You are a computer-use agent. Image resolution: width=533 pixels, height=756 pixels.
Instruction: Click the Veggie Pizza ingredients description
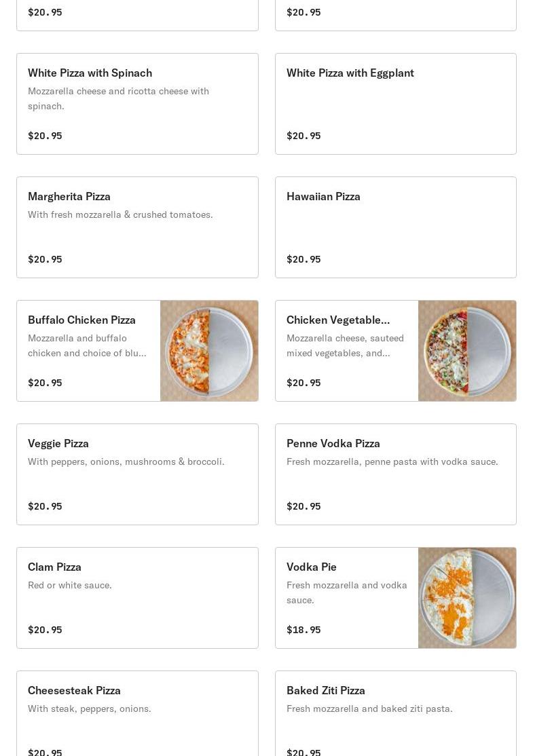click(126, 461)
